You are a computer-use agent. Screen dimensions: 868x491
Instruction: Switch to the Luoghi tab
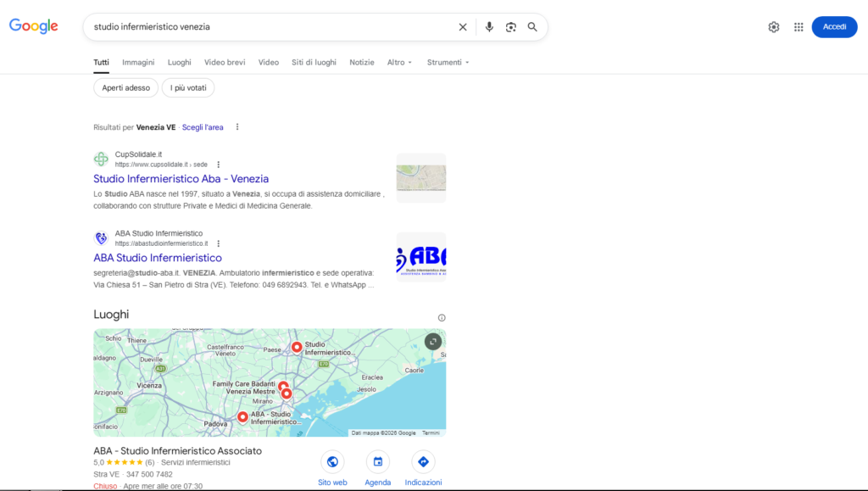coord(179,62)
